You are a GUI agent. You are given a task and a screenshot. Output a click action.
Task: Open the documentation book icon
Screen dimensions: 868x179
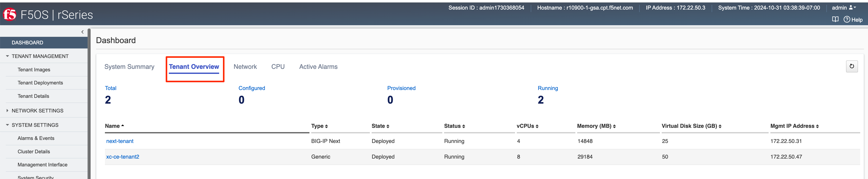pyautogui.click(x=835, y=19)
